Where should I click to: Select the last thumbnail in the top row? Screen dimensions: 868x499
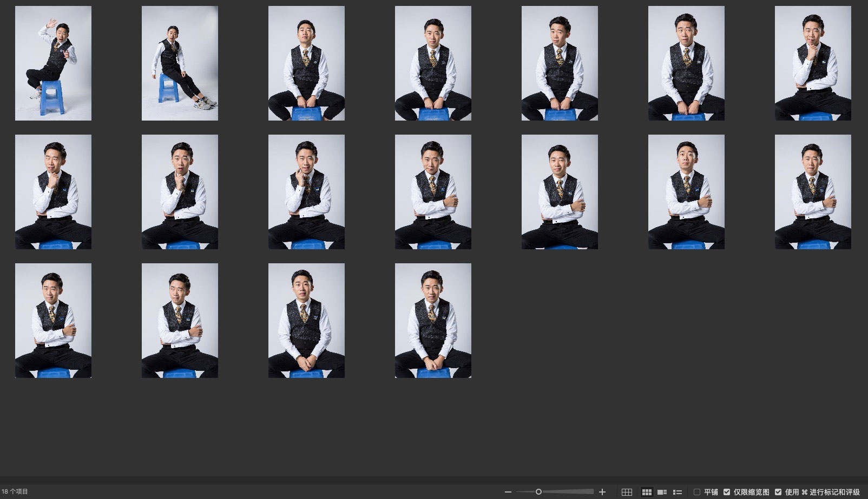pyautogui.click(x=813, y=63)
